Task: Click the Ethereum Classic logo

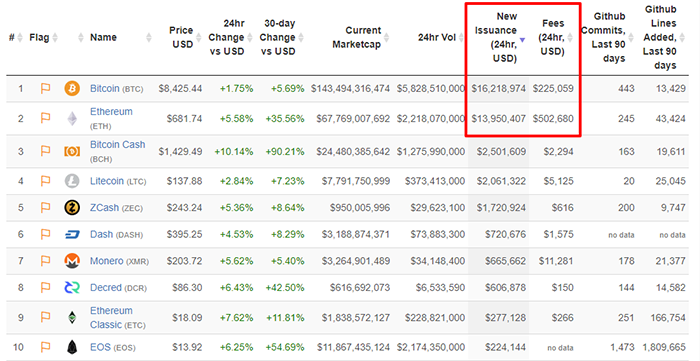Action: pyautogui.click(x=72, y=317)
